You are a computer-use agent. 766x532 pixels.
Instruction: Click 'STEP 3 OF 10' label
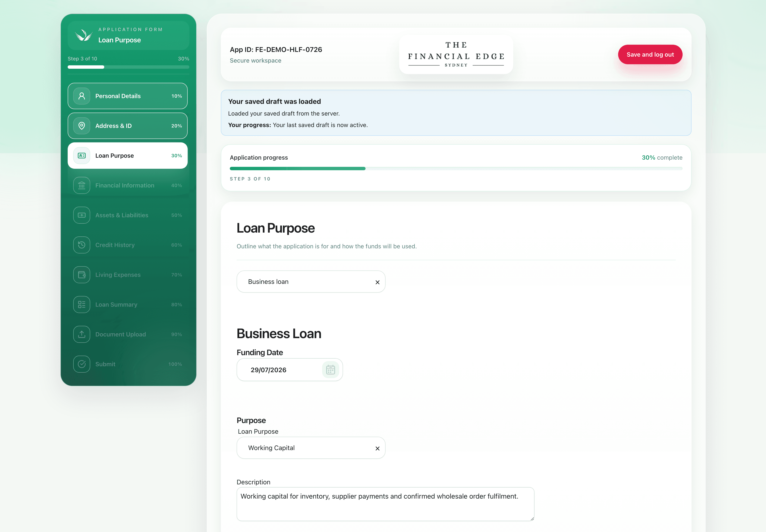[x=250, y=179]
